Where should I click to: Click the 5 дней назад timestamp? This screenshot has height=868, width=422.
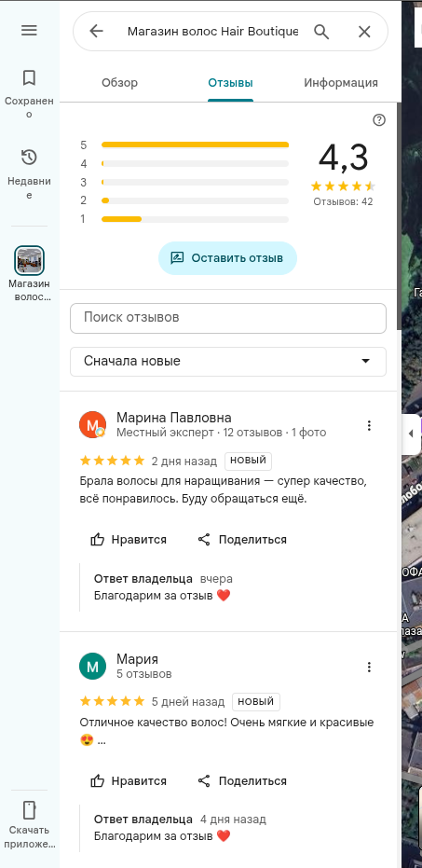tap(188, 702)
